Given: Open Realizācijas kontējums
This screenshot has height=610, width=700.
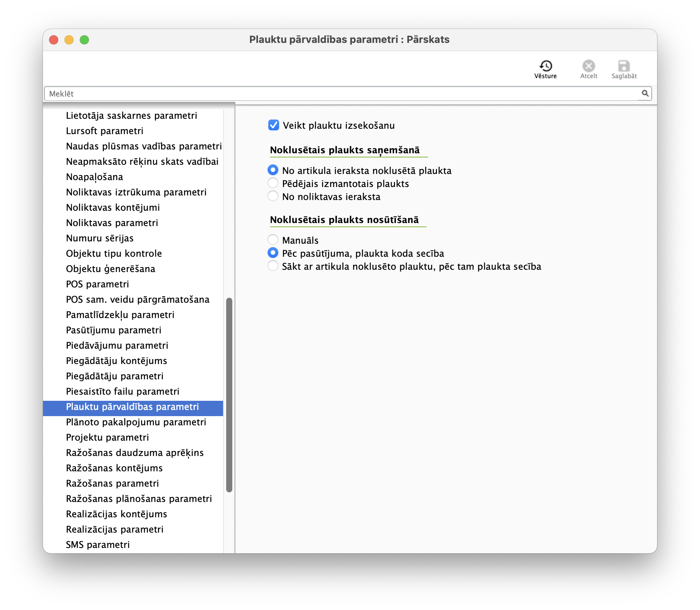Looking at the screenshot, I should pos(133,514).
